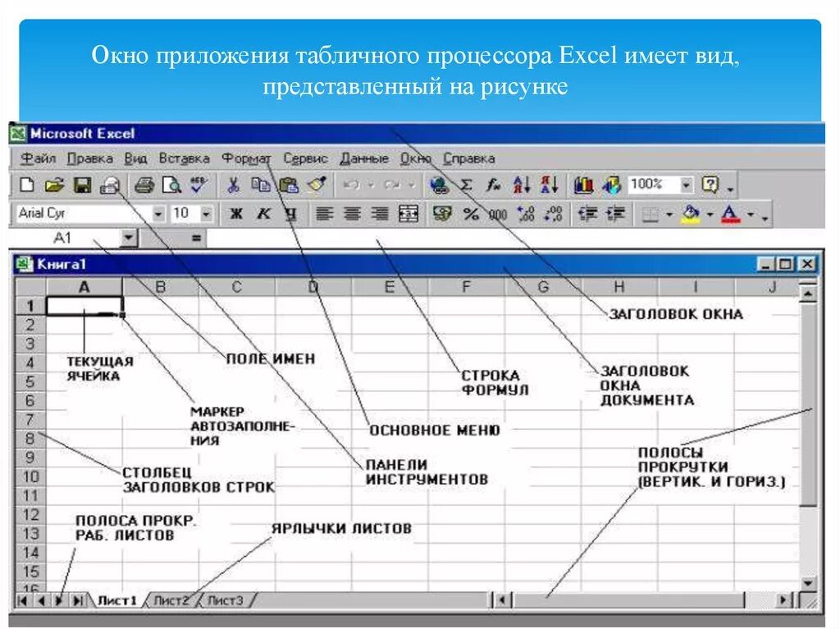Open the Данные menu
The width and height of the screenshot is (840, 629).
point(364,158)
